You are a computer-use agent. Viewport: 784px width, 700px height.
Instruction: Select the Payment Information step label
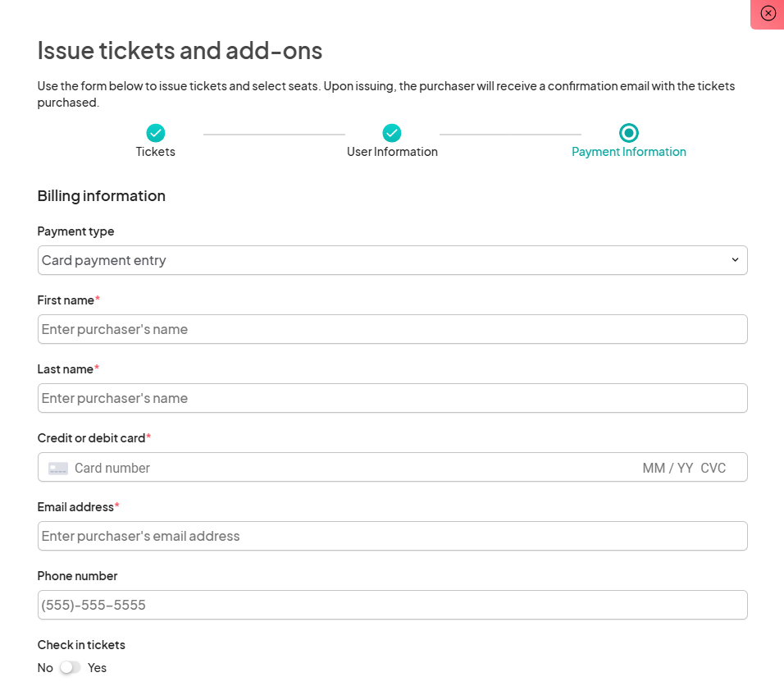[629, 152]
